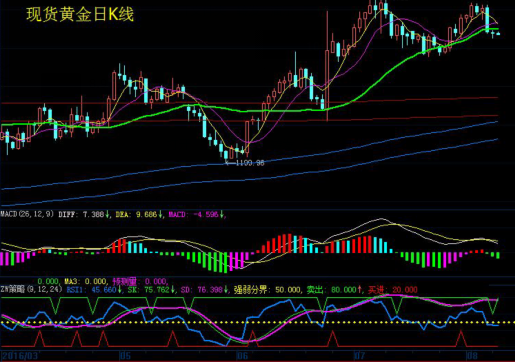This screenshot has height=362, width=515.
Task: Select the 06 month marker on the time axis
Action: point(242,356)
